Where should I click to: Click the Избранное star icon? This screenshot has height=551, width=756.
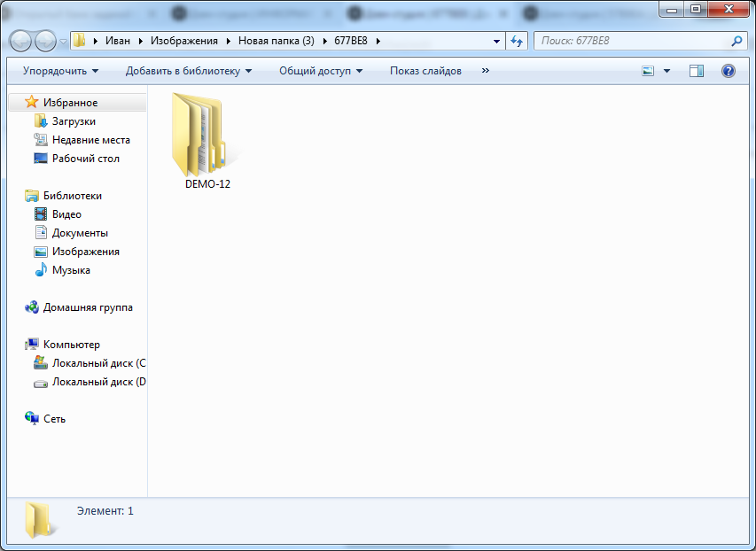(32, 102)
